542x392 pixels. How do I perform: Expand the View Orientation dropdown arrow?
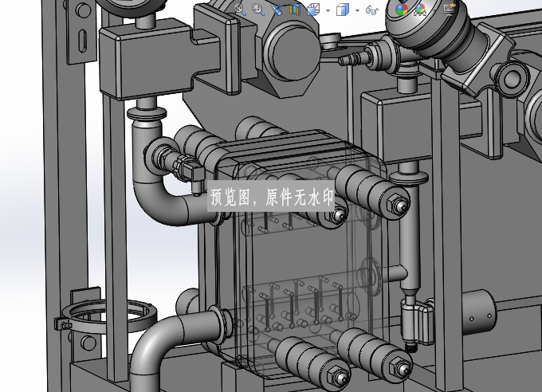pos(328,10)
